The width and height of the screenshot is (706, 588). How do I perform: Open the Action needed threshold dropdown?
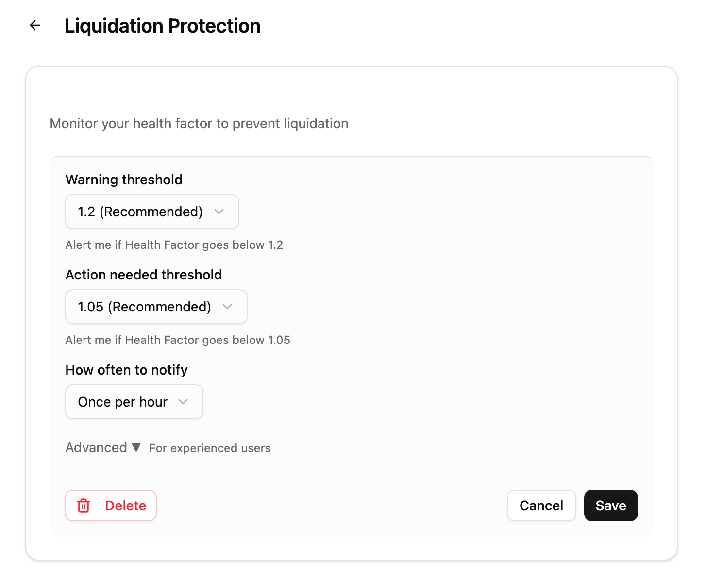tap(156, 307)
